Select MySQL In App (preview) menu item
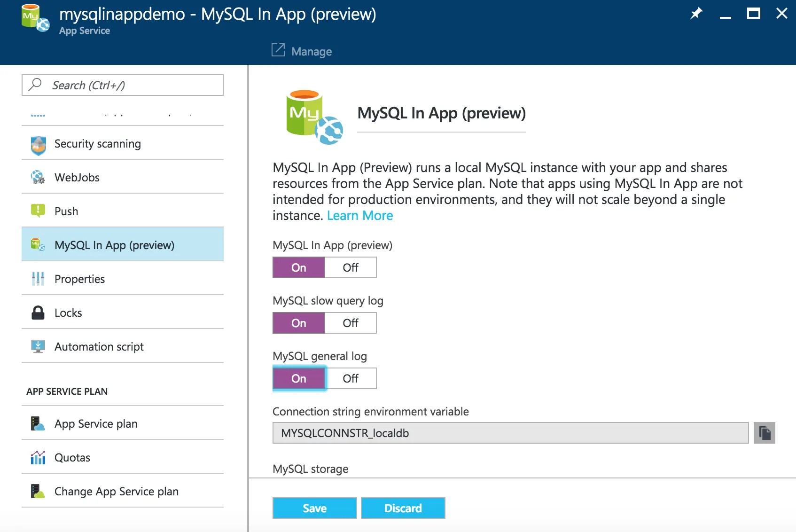The image size is (796, 532). point(123,244)
